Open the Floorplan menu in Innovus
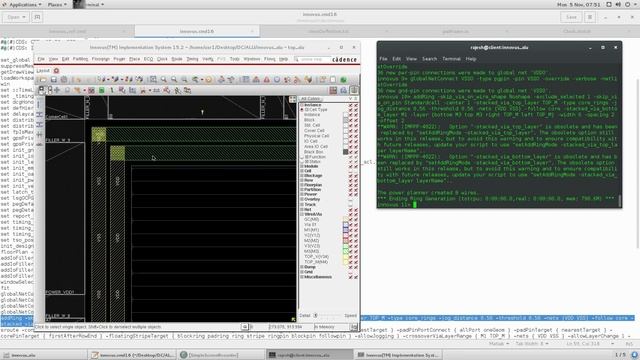640x360 pixels. pyautogui.click(x=100, y=59)
